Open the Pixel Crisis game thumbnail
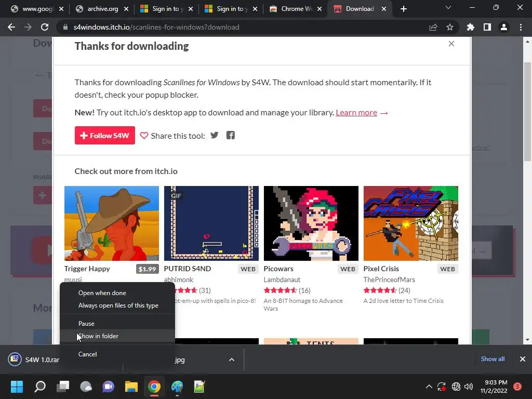The image size is (532, 399). tap(411, 223)
